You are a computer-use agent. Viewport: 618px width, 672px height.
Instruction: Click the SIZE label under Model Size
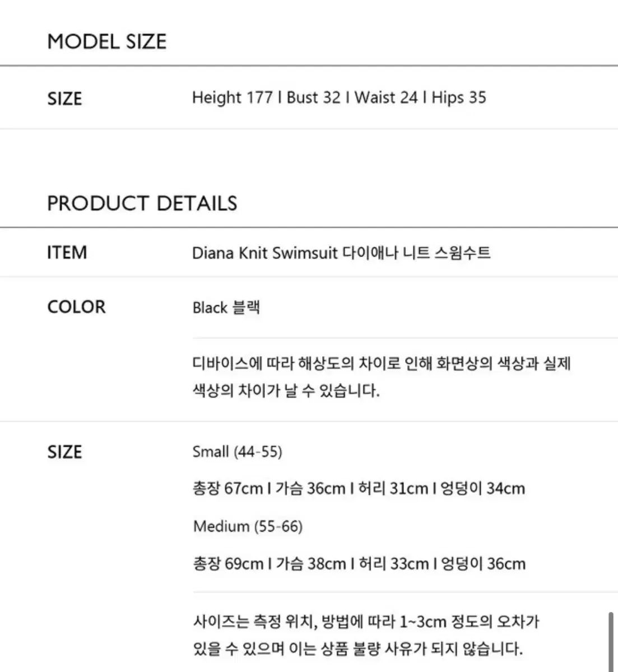[65, 99]
